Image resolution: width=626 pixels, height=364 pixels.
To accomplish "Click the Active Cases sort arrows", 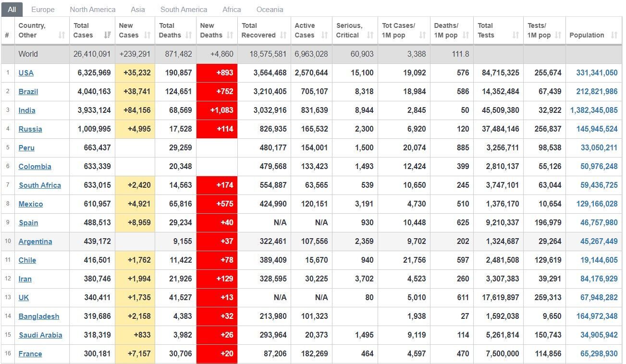I will click(x=324, y=35).
